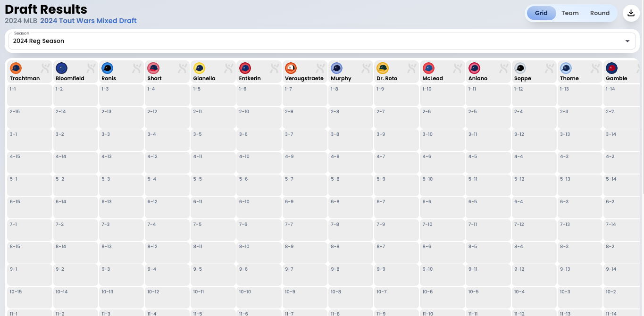644x316 pixels.
Task: Expand the season dropdown arrow
Action: tap(627, 41)
